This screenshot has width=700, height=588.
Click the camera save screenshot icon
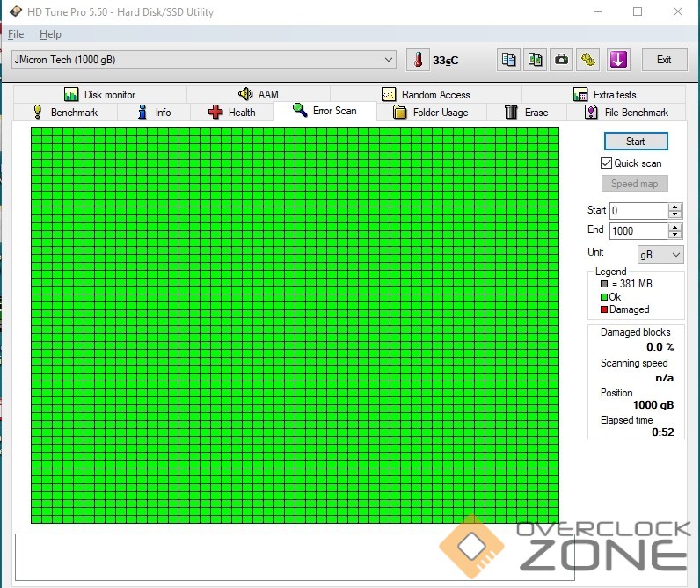[x=561, y=60]
